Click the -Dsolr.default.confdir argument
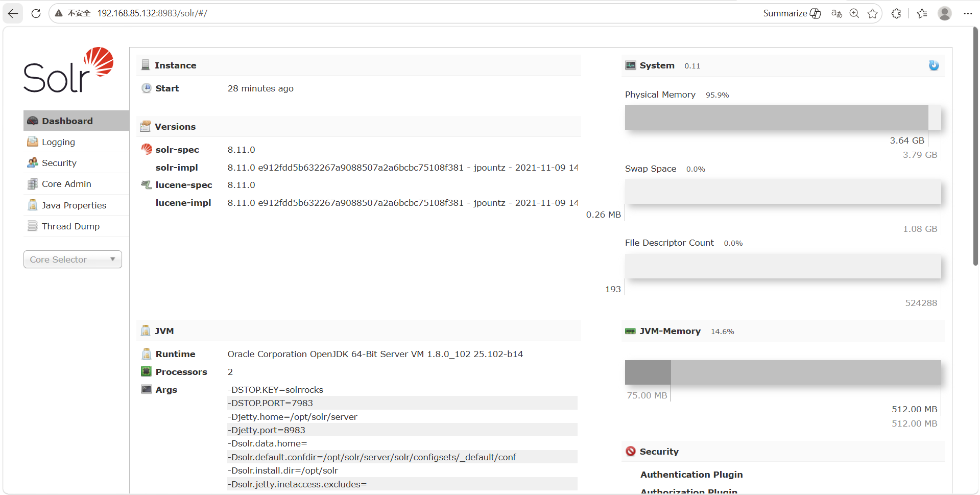 click(372, 457)
